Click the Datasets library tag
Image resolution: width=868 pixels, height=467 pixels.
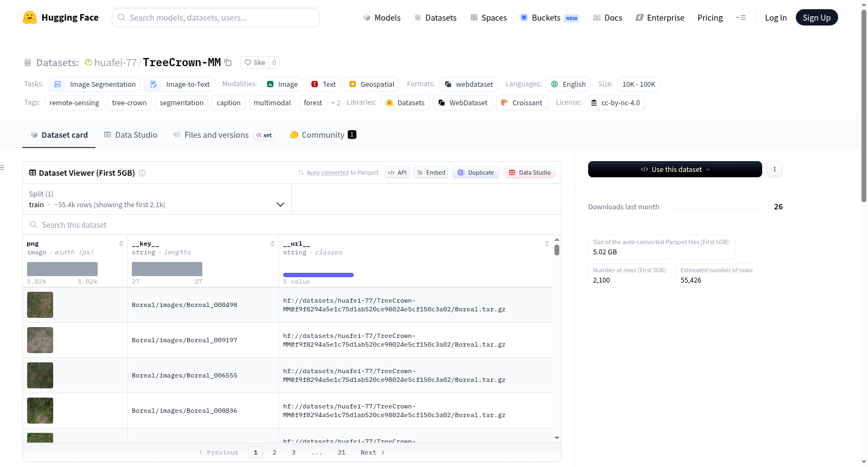(x=405, y=103)
